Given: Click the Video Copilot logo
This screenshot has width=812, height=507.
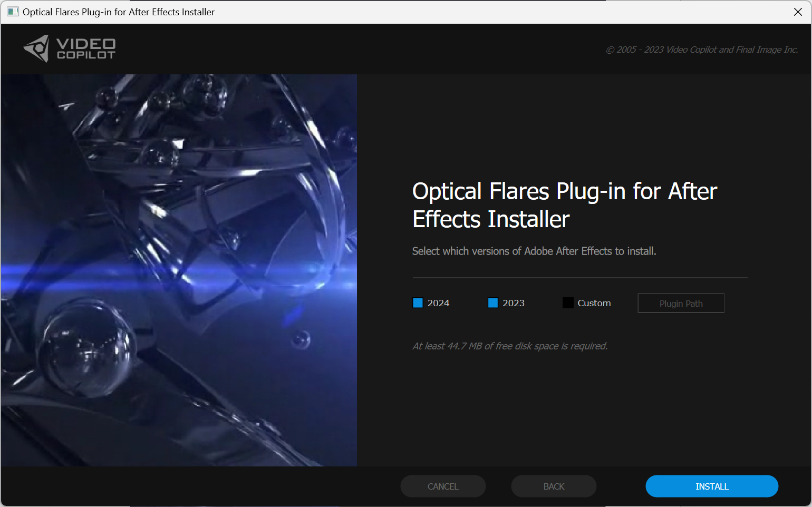Looking at the screenshot, I should click(x=70, y=48).
